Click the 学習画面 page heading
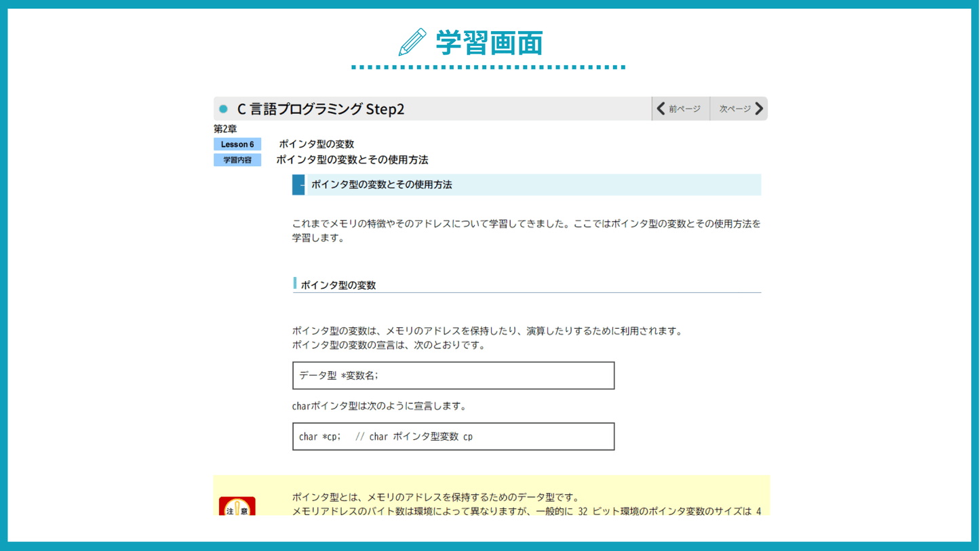 click(x=488, y=43)
